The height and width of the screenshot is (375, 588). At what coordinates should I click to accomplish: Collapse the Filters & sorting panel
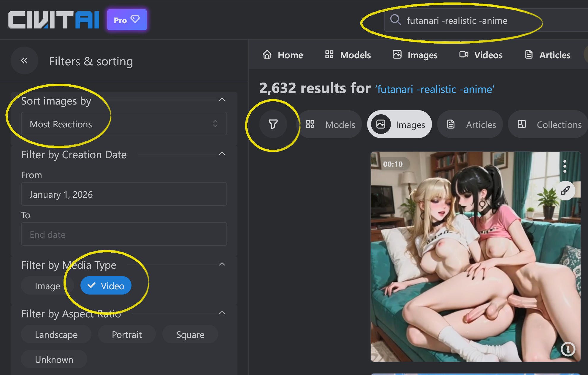click(x=24, y=61)
